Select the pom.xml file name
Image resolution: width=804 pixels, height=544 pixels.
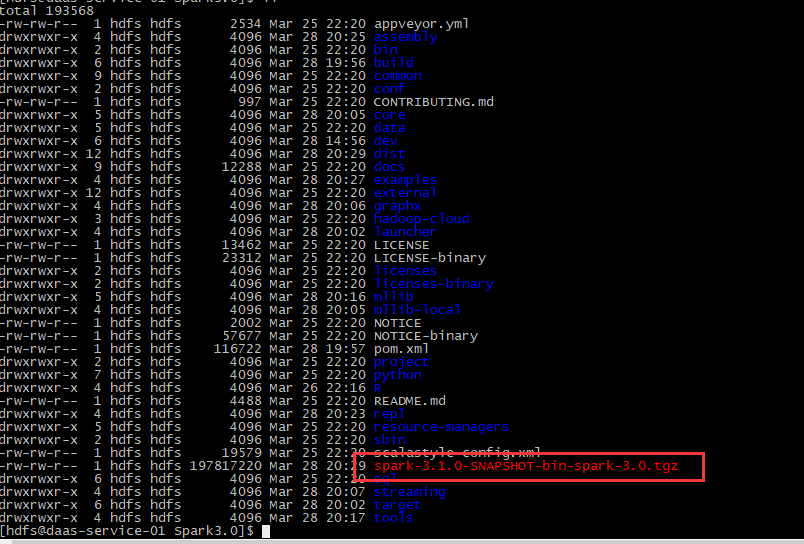click(x=401, y=349)
